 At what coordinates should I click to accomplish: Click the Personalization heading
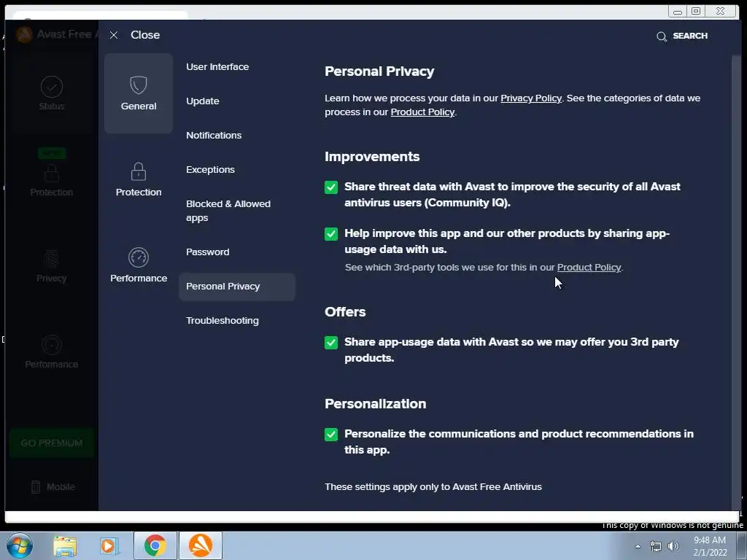coord(376,404)
